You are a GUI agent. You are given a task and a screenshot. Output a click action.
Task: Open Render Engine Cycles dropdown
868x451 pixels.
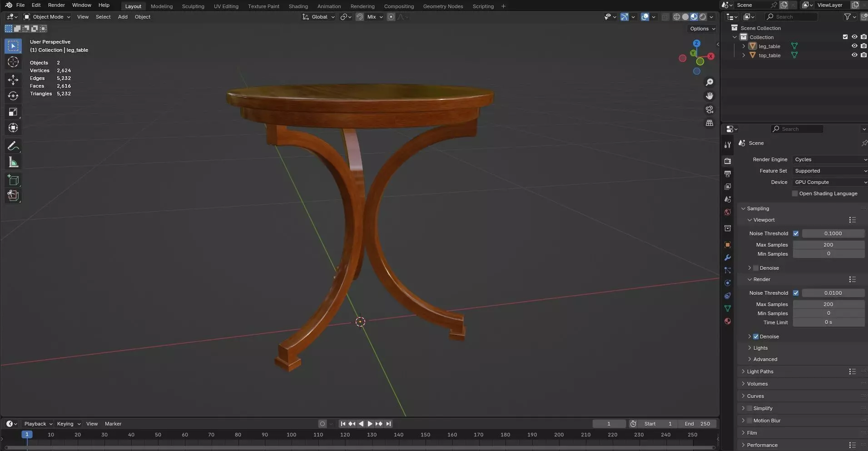click(830, 159)
